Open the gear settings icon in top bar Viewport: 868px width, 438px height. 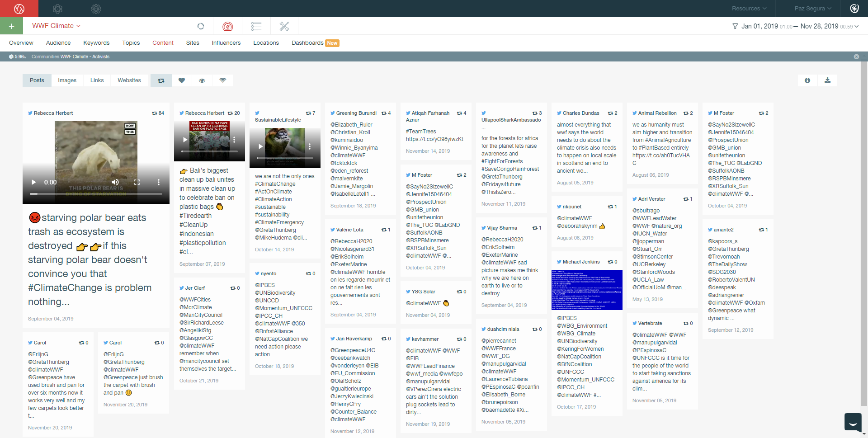[96, 9]
